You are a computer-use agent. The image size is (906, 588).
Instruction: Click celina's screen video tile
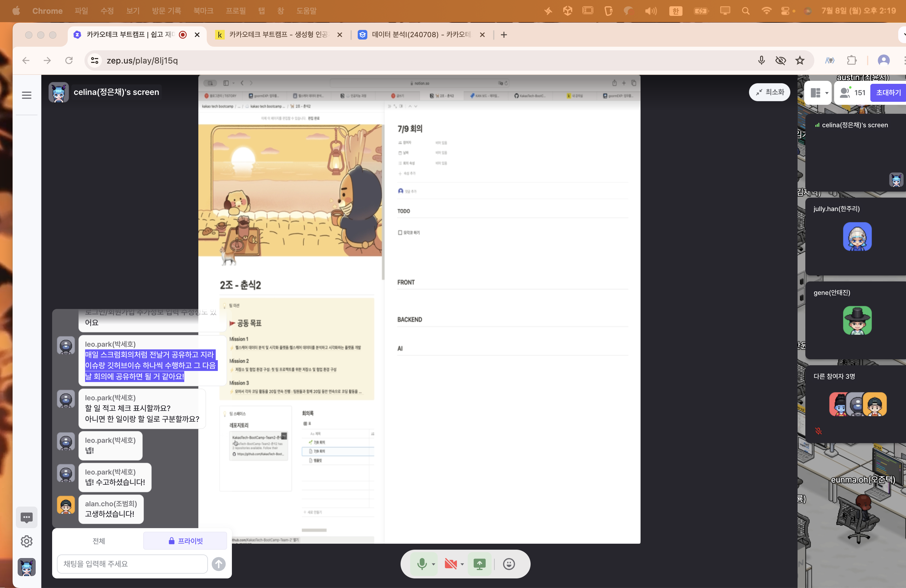(x=856, y=153)
